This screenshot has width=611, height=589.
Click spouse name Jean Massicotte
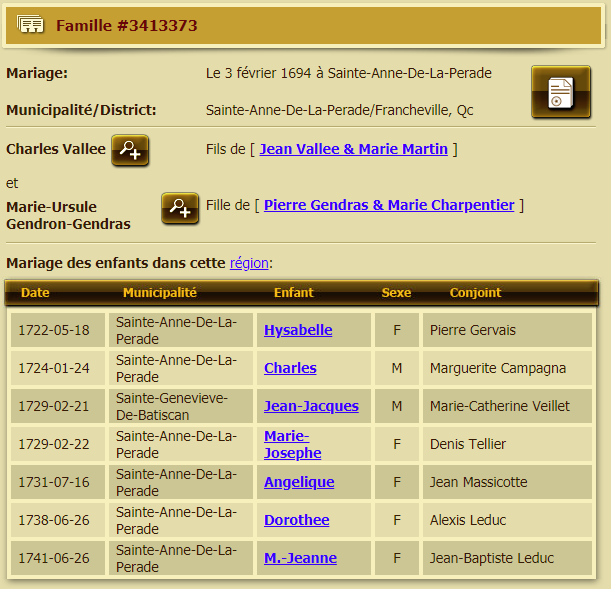point(479,482)
